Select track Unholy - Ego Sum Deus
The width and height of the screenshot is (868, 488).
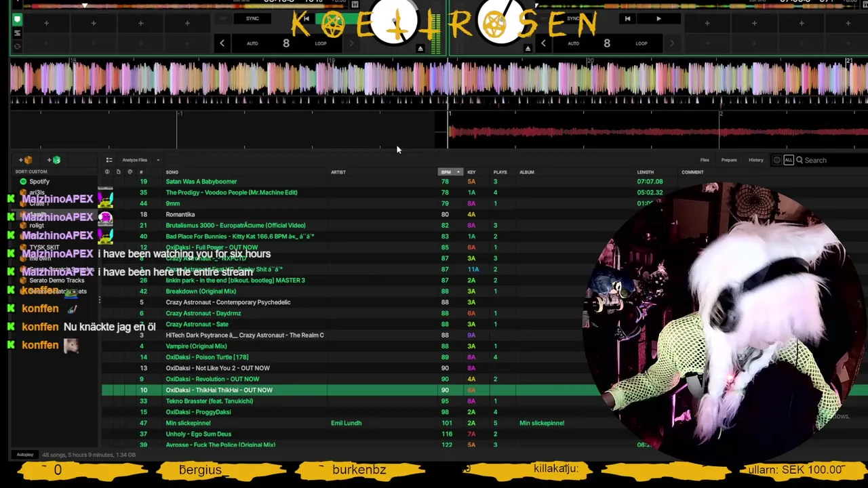(x=199, y=434)
